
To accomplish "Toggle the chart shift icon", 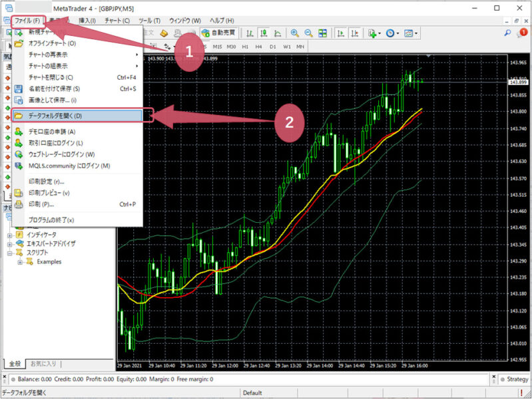I will [354, 33].
